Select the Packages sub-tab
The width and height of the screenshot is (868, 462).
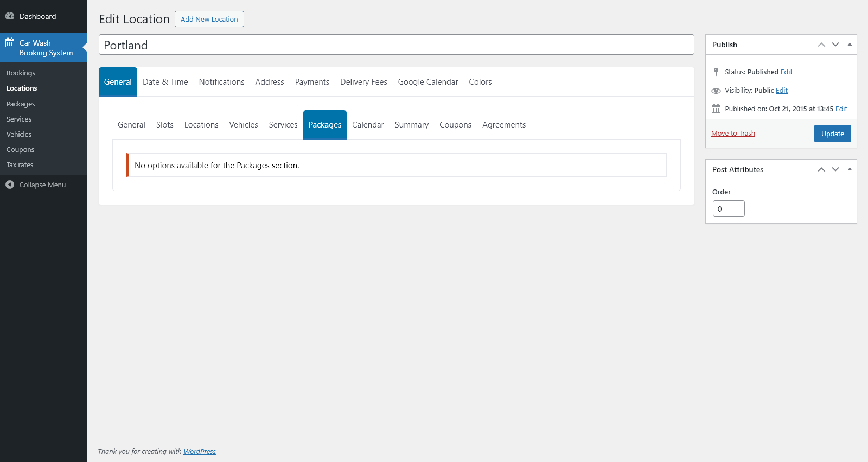click(x=325, y=125)
